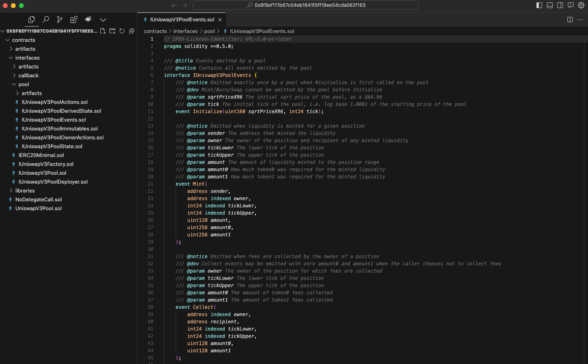This screenshot has width=588, height=364.
Task: Collapse all folders in explorer
Action: 132,31
